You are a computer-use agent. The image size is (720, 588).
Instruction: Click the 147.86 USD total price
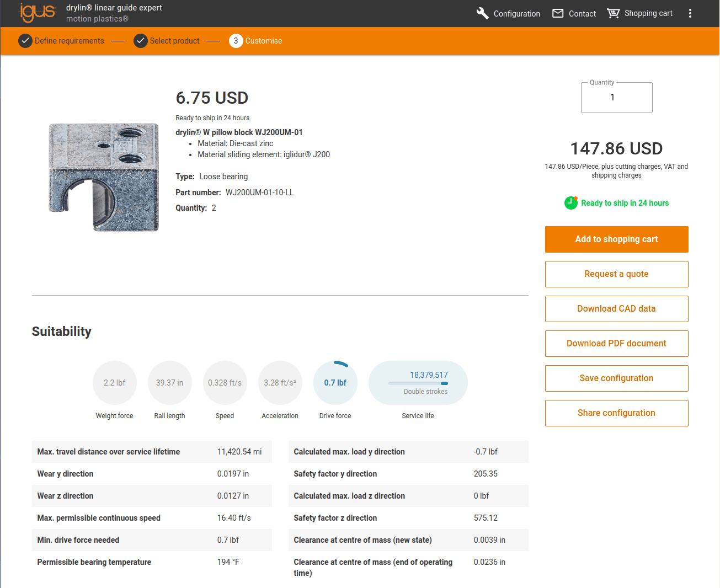coord(617,148)
